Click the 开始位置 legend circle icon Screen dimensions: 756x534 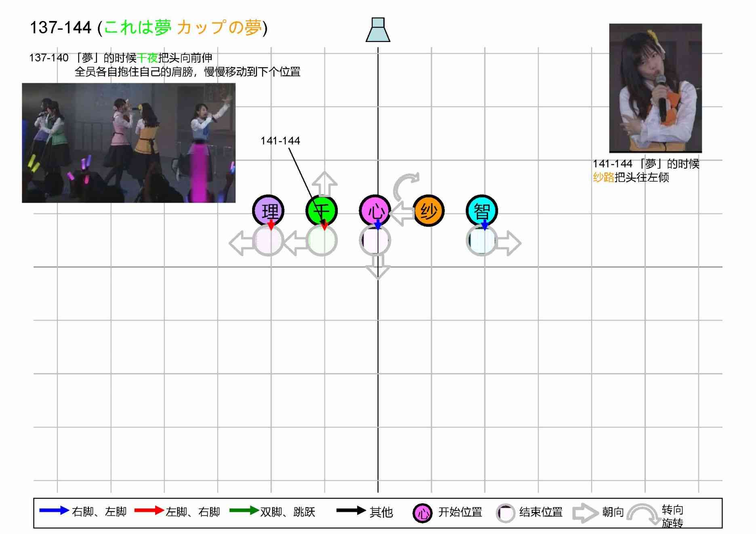(x=423, y=513)
